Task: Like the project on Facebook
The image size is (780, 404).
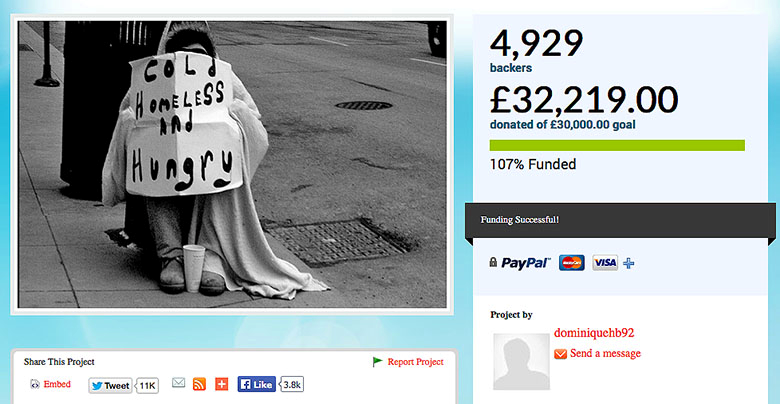Action: click(256, 385)
